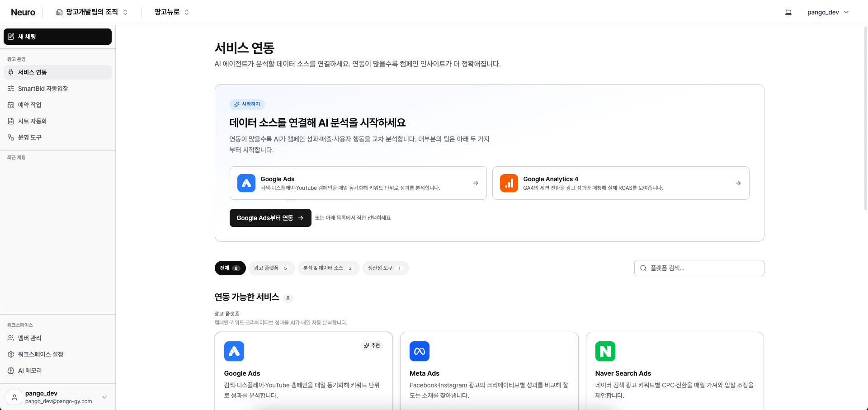The image size is (868, 410).
Task: Open 예약 작업 in the sidebar
Action: [x=57, y=105]
